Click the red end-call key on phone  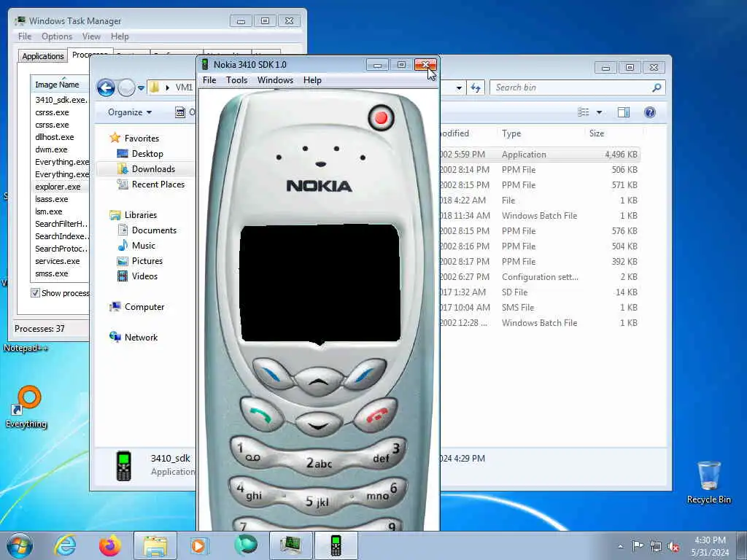(376, 415)
